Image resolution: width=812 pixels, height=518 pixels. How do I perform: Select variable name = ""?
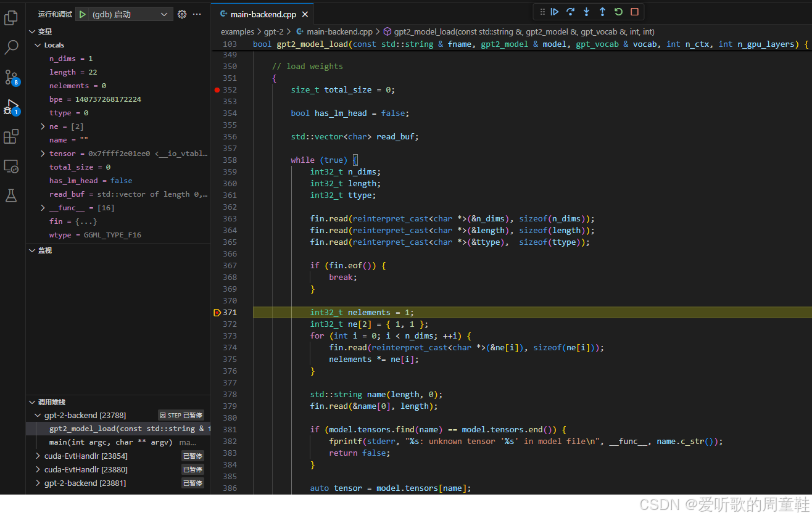118,140
